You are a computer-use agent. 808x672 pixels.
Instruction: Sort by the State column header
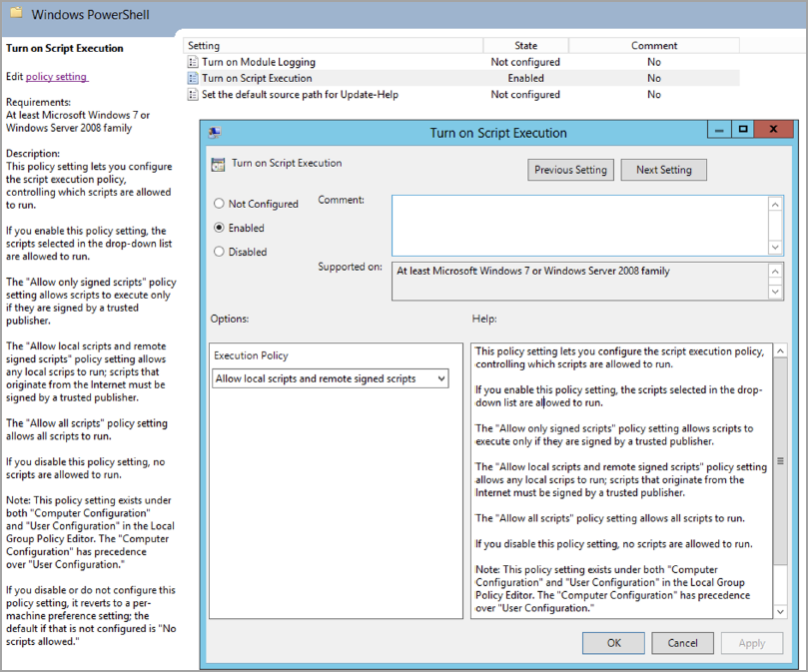tap(525, 45)
